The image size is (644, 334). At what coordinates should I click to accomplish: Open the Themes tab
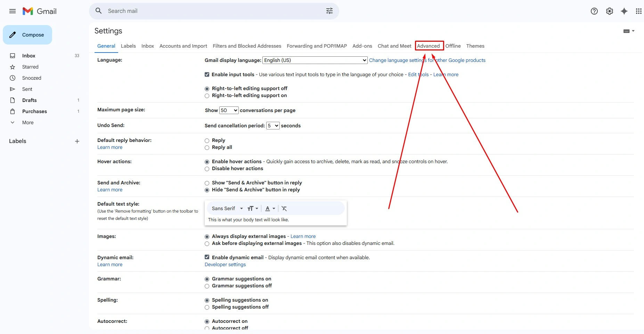(x=475, y=46)
